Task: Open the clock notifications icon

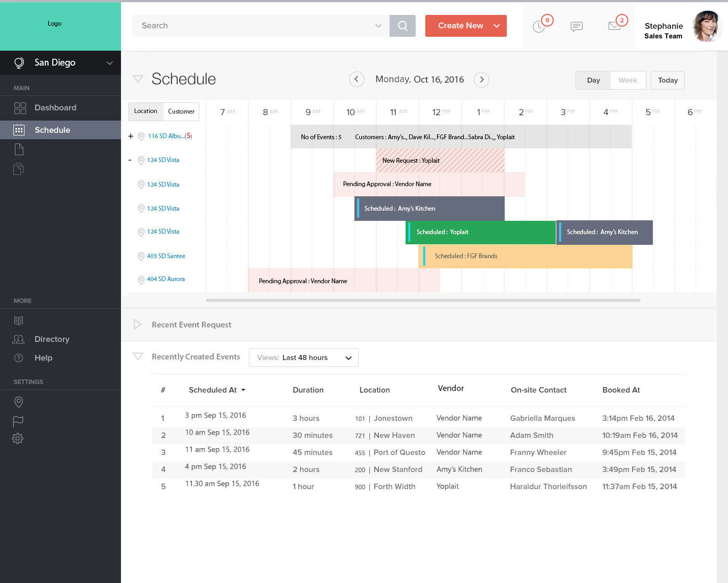Action: tap(539, 27)
